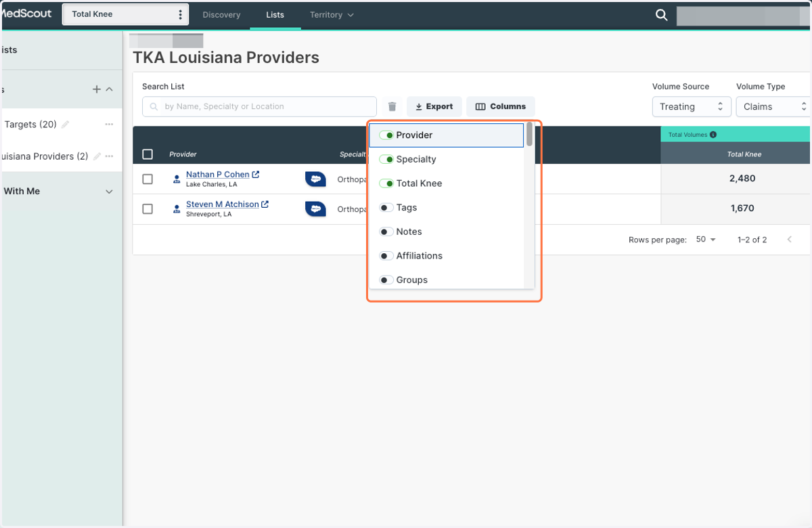Click the info icon next to Total Volumes
The image size is (812, 528).
pyautogui.click(x=713, y=135)
